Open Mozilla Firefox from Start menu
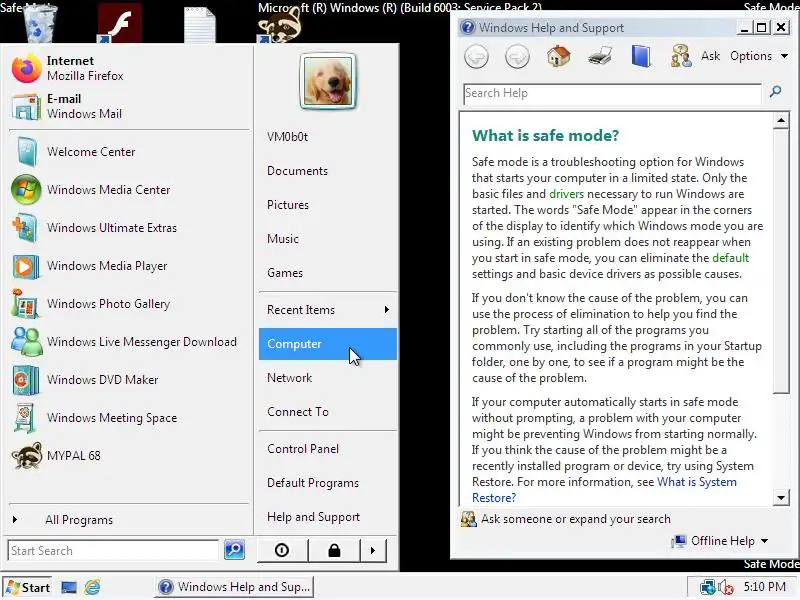800x600 pixels. tap(129, 68)
